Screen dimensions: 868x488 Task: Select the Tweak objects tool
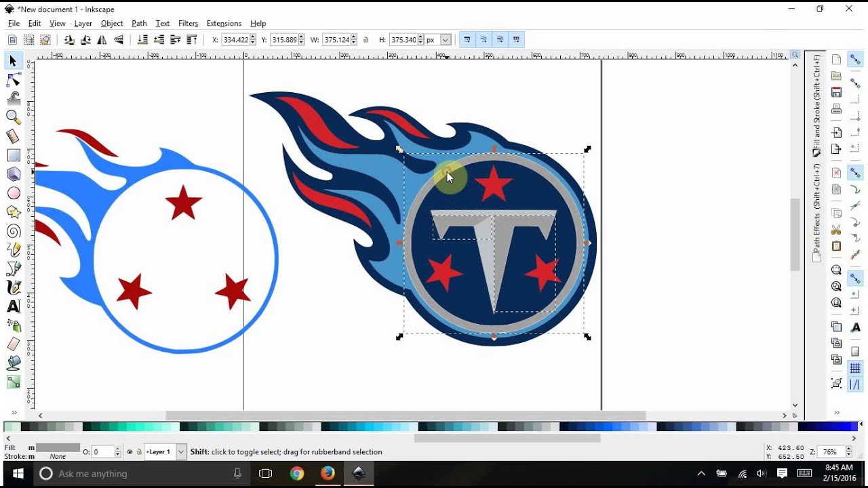click(x=13, y=98)
